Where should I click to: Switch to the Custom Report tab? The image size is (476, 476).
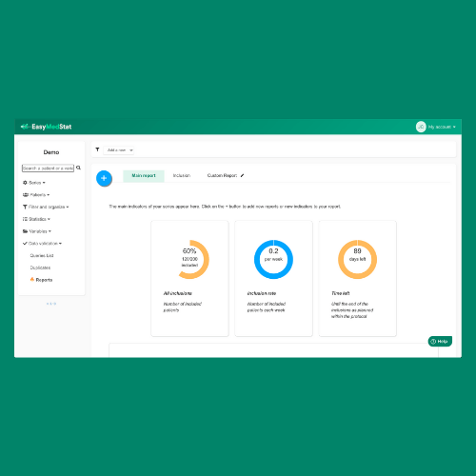point(222,175)
